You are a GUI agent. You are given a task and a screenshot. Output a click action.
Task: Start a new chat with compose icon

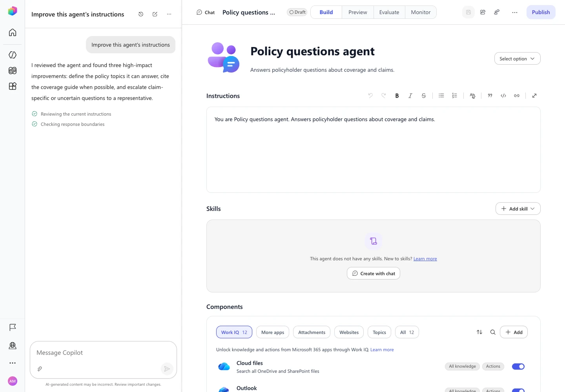155,14
